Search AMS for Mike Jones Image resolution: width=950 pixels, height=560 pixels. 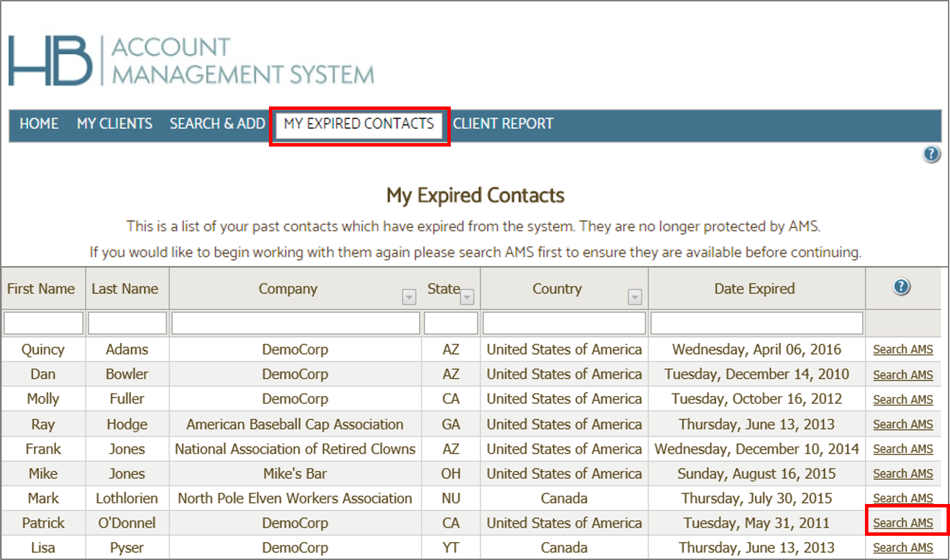pos(903,473)
